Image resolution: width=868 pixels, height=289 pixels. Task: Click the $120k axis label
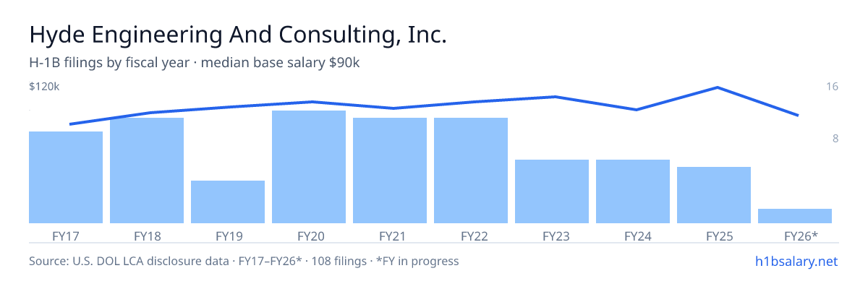44,87
